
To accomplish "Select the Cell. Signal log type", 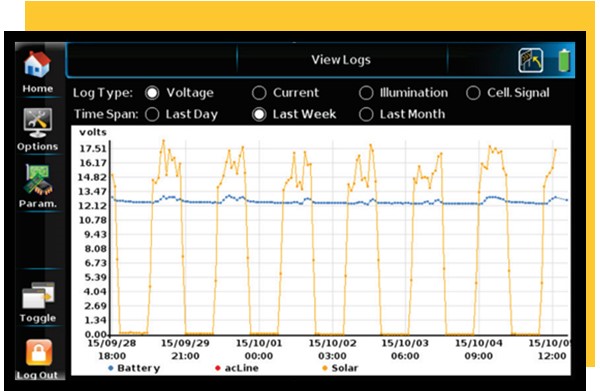I will coord(473,93).
